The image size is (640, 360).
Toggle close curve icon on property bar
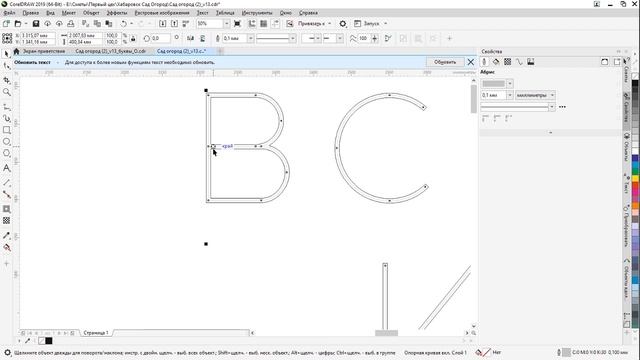pyautogui.click(x=388, y=38)
